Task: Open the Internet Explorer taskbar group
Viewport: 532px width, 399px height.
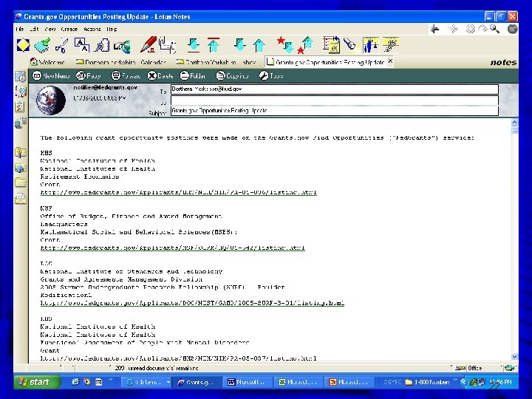Action: tap(146, 383)
